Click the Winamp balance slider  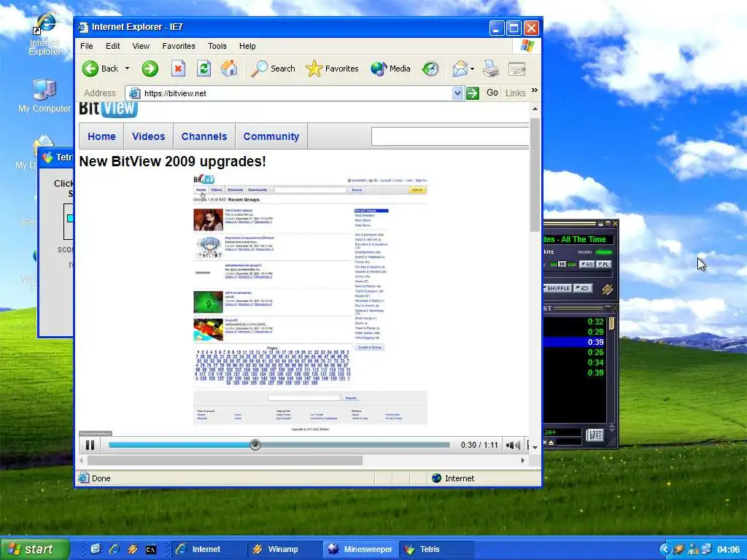point(562,264)
